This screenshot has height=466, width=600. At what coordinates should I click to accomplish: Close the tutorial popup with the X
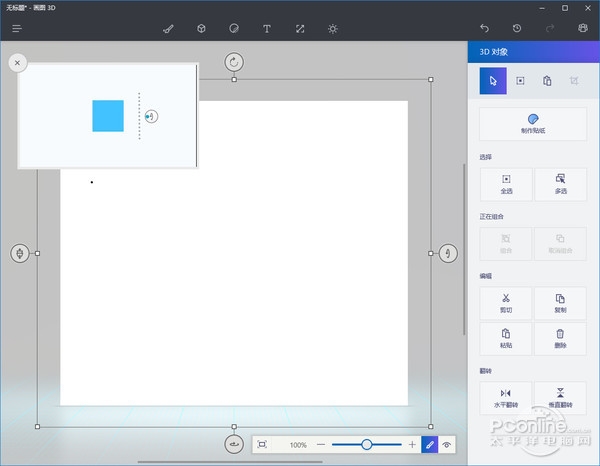click(x=17, y=62)
